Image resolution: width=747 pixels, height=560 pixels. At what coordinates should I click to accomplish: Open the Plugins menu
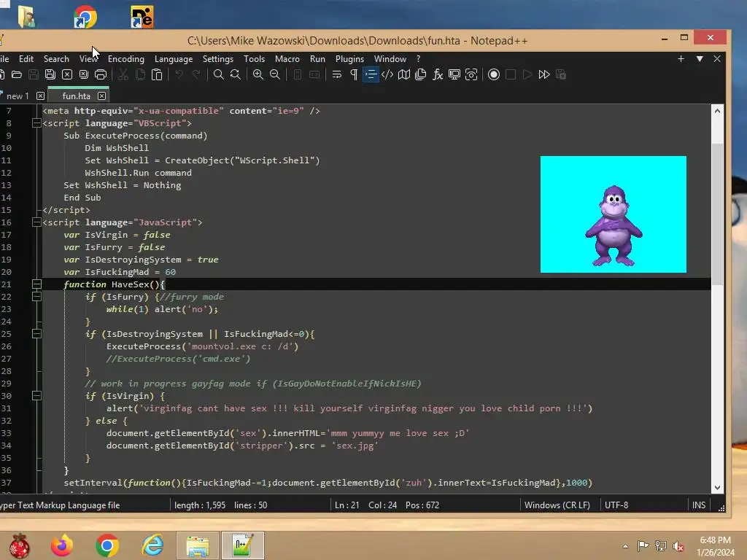click(349, 59)
